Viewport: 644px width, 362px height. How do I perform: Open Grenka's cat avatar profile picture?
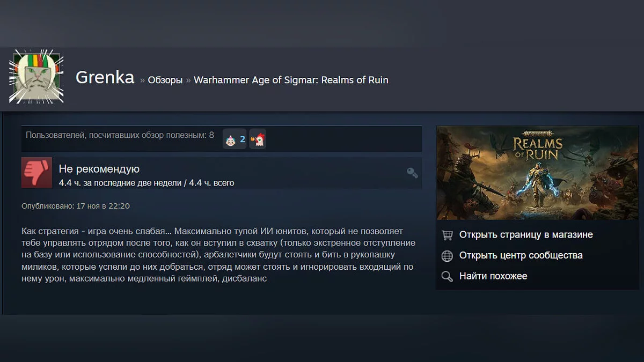coord(36,76)
